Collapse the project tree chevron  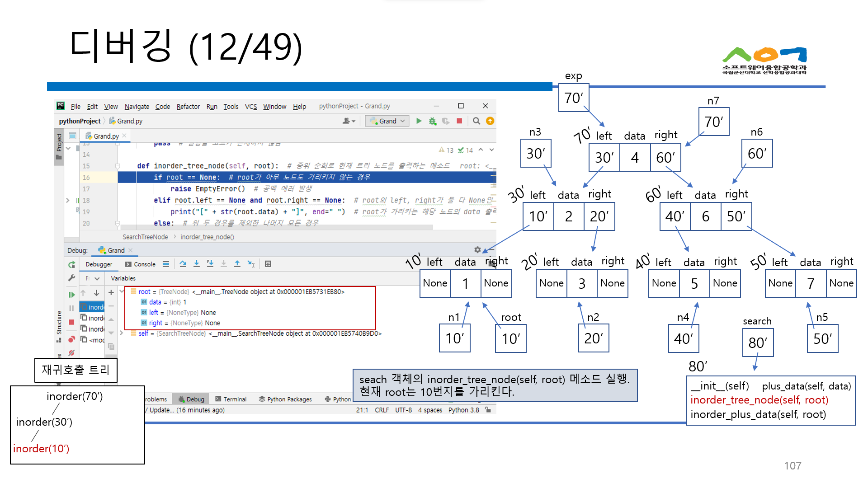(68, 148)
